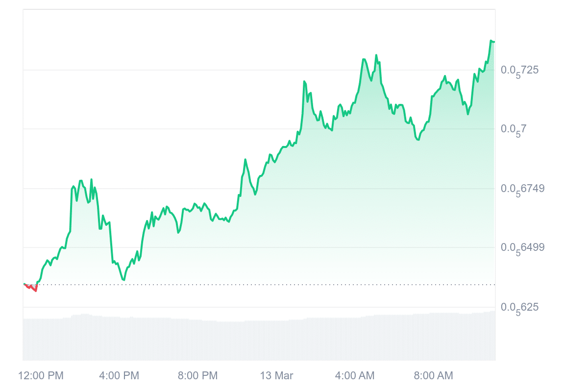Image resolution: width=588 pixels, height=392 pixels.
Task: Select the lowest price axis label ending in 625
Action: point(519,308)
